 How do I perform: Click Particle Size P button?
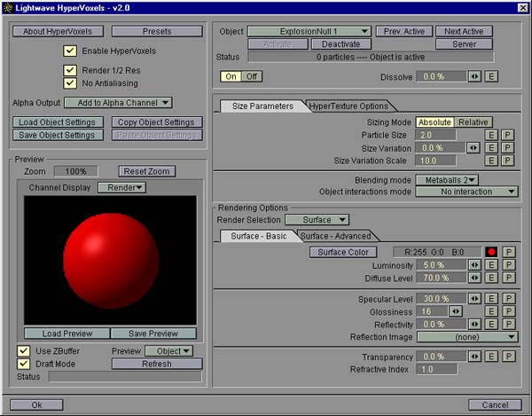click(x=507, y=135)
